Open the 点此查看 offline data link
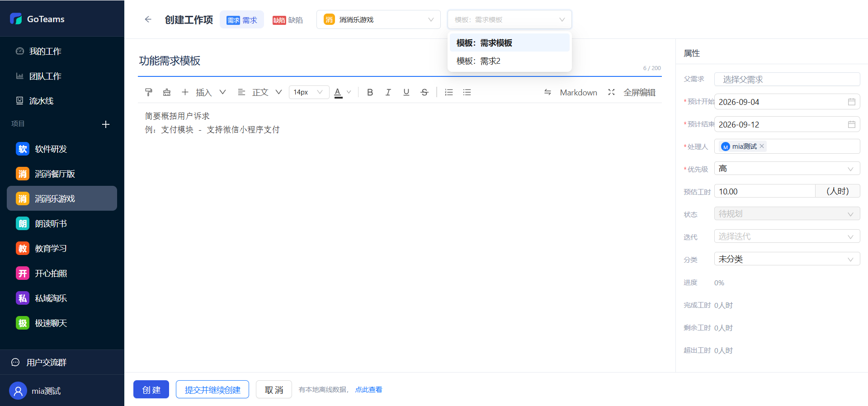The height and width of the screenshot is (406, 868). (368, 390)
